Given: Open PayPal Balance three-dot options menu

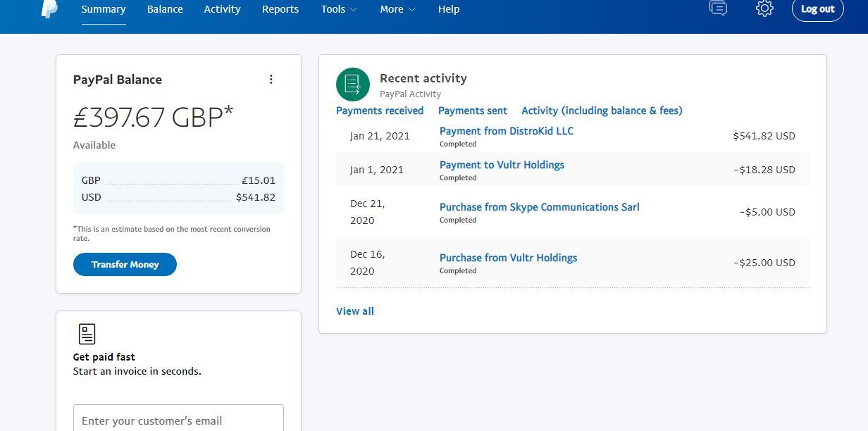Looking at the screenshot, I should click(271, 80).
